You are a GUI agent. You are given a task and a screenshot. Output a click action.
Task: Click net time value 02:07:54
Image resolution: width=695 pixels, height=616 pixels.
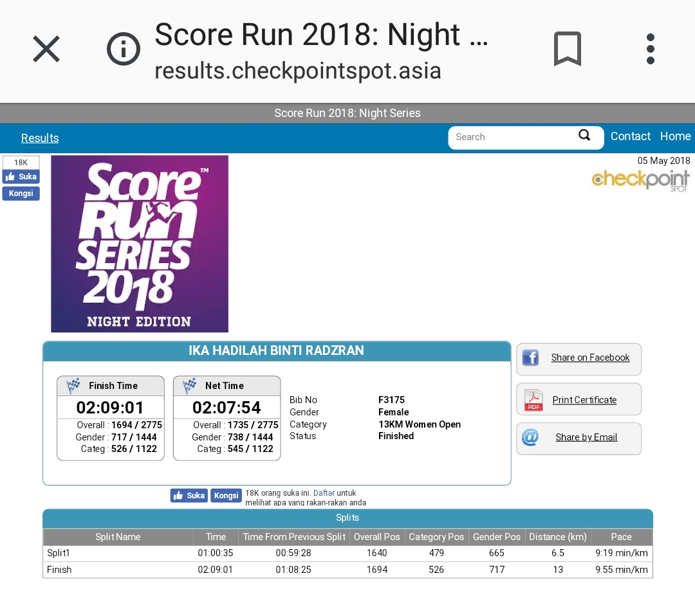pos(227,408)
